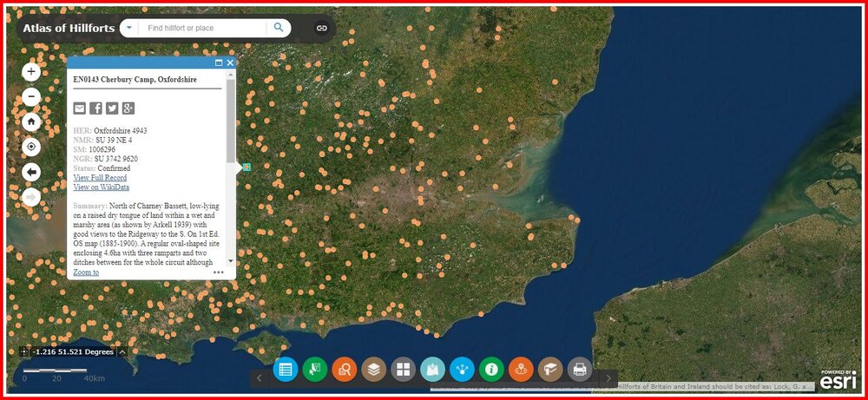This screenshot has width=868, height=400.
Task: Click the popup scrollbar down arrow
Action: (231, 262)
